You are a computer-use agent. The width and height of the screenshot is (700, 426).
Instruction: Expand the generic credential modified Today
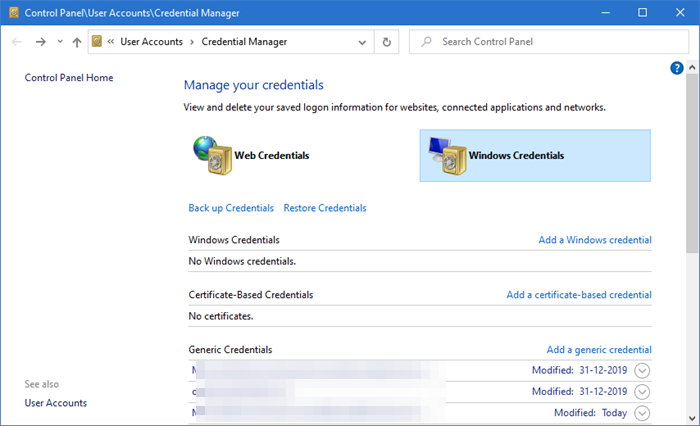642,413
